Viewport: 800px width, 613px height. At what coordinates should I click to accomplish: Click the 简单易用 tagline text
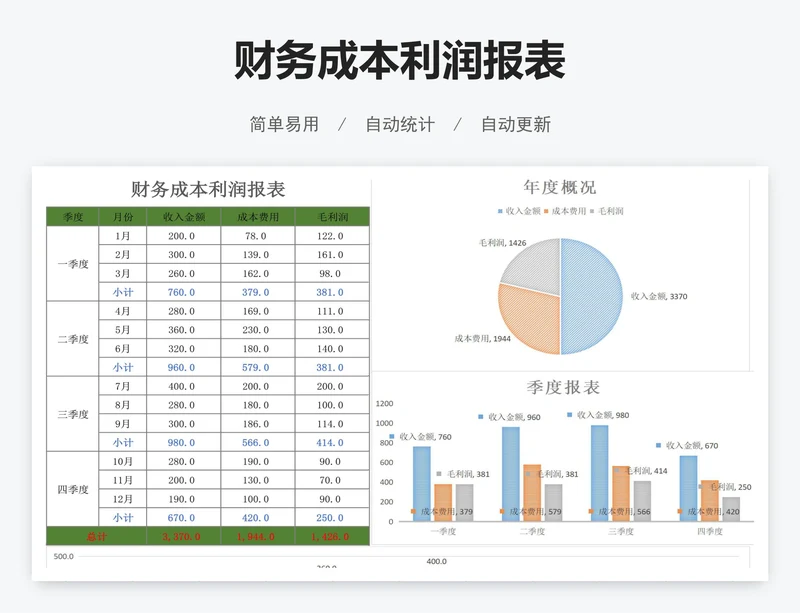coord(284,124)
